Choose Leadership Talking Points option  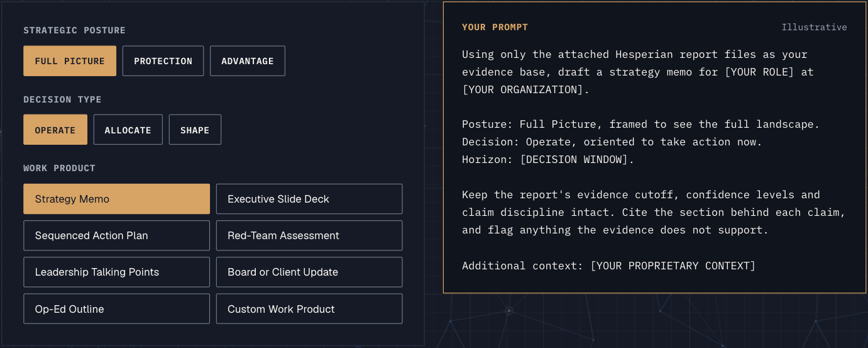pos(117,272)
